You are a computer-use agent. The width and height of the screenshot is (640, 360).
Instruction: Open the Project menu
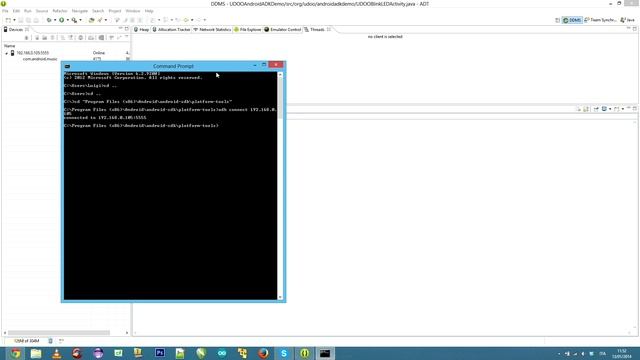pyautogui.click(x=115, y=11)
